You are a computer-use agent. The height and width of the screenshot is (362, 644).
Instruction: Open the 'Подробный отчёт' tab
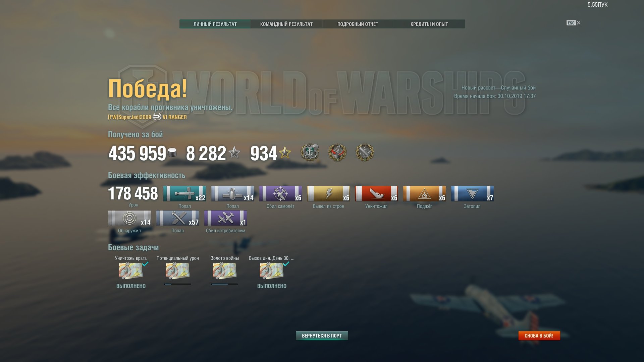358,24
